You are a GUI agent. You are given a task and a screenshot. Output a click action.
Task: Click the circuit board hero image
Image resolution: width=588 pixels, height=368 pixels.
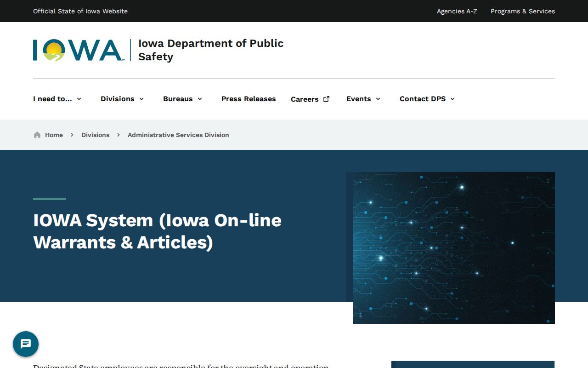click(x=454, y=248)
